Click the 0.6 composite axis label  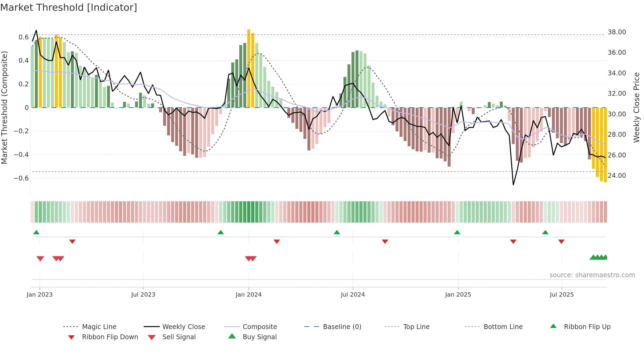tap(24, 37)
